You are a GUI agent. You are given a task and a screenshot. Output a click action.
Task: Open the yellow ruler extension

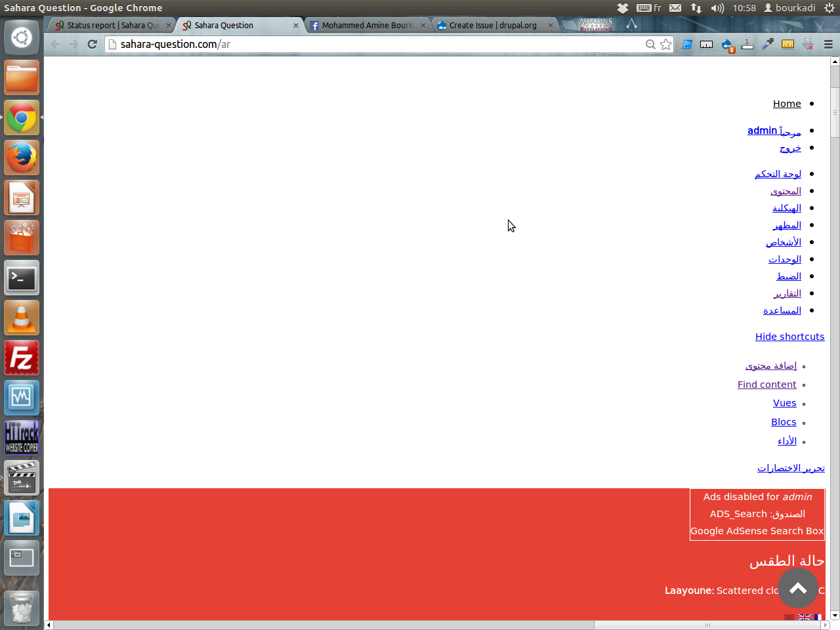tap(787, 44)
